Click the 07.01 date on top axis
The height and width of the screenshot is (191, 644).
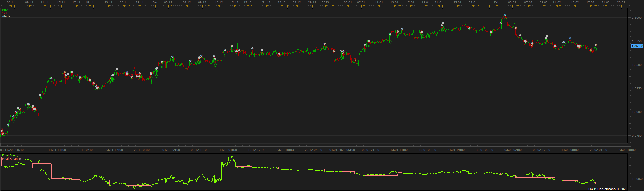click(361, 2)
